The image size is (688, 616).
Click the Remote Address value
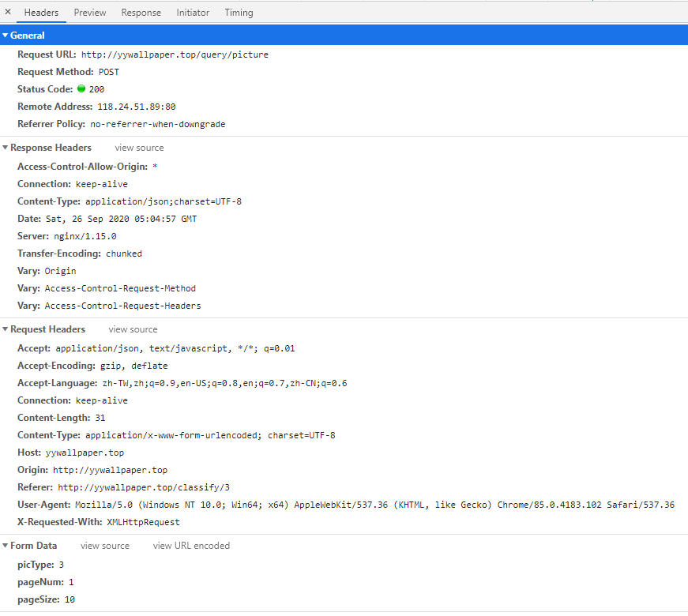[x=136, y=107]
